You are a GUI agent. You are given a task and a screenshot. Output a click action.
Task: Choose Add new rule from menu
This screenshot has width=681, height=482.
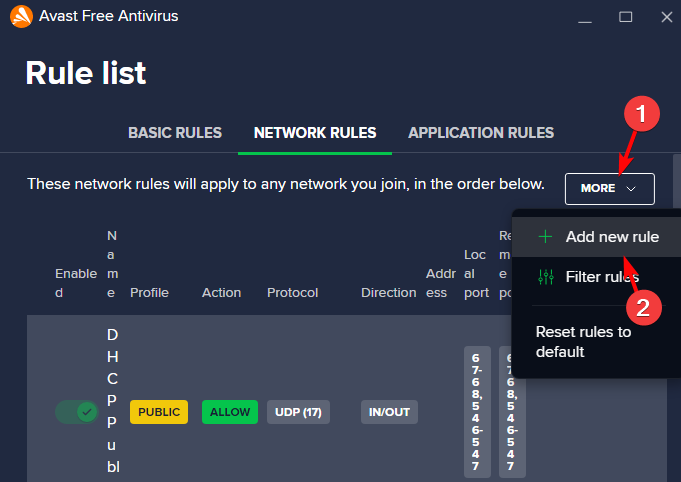[611, 237]
